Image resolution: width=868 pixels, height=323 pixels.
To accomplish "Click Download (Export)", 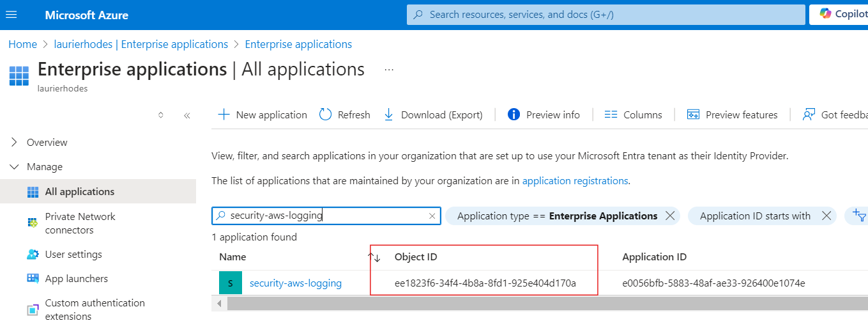I will (x=433, y=114).
